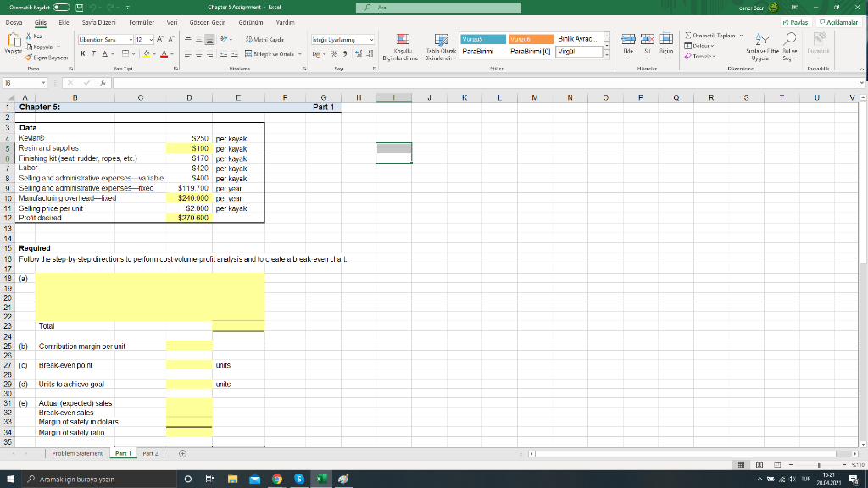Click decrease decimal icon
The height and width of the screenshot is (488, 868).
point(370,54)
